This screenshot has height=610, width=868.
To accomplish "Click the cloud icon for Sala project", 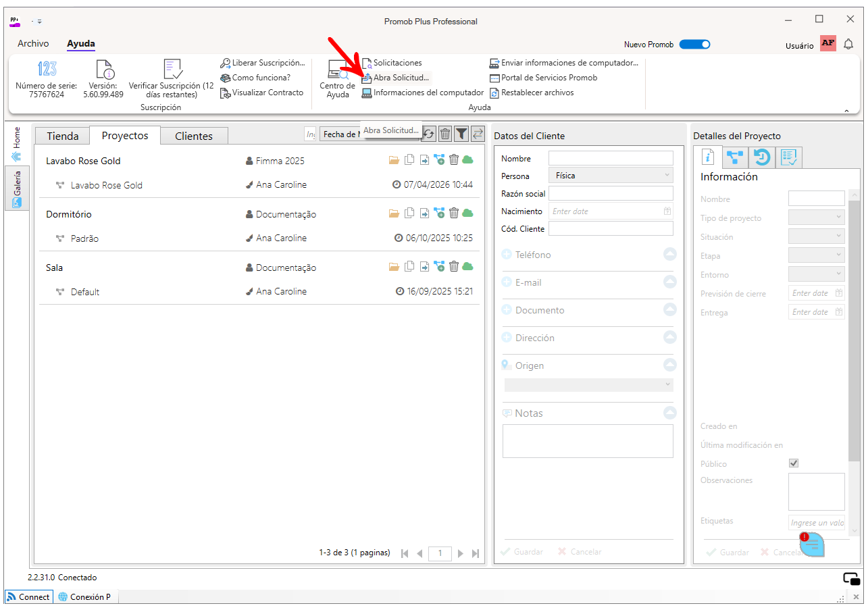I will pyautogui.click(x=467, y=266).
